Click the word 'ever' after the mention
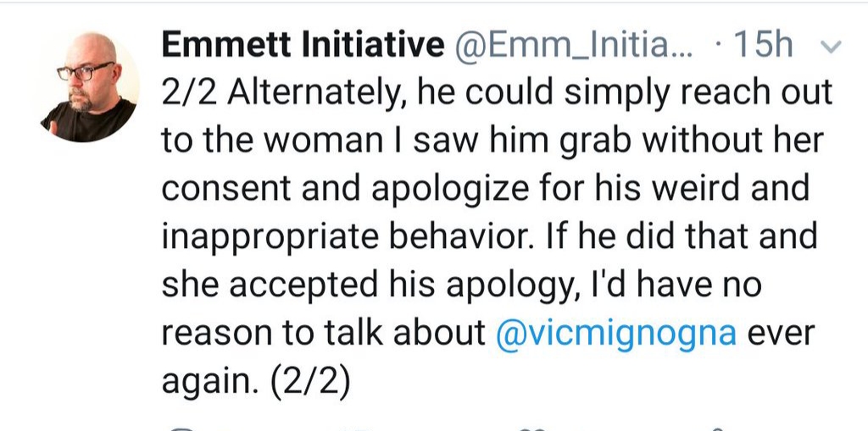This screenshot has height=431, width=868. [x=781, y=334]
